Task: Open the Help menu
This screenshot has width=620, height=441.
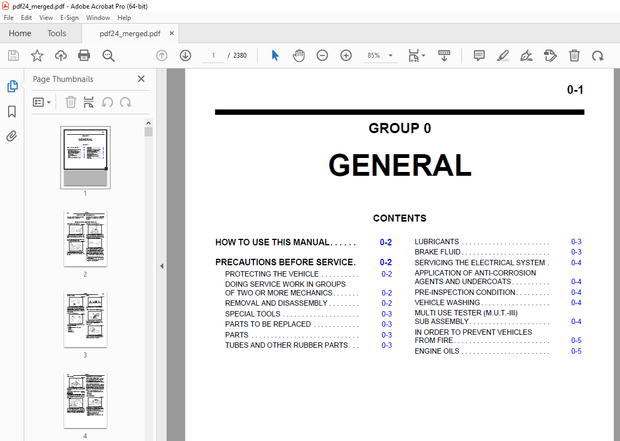Action: [x=124, y=18]
